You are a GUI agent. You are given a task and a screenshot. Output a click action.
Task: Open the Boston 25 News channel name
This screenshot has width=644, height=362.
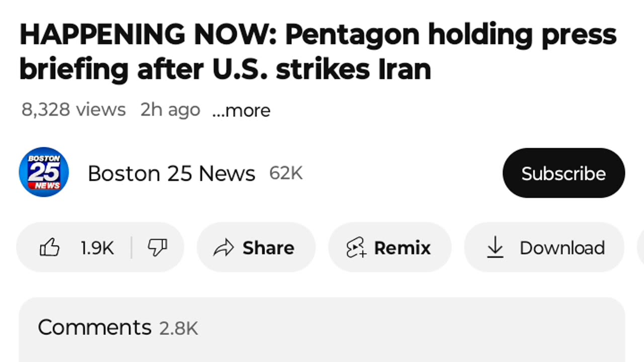click(x=172, y=173)
